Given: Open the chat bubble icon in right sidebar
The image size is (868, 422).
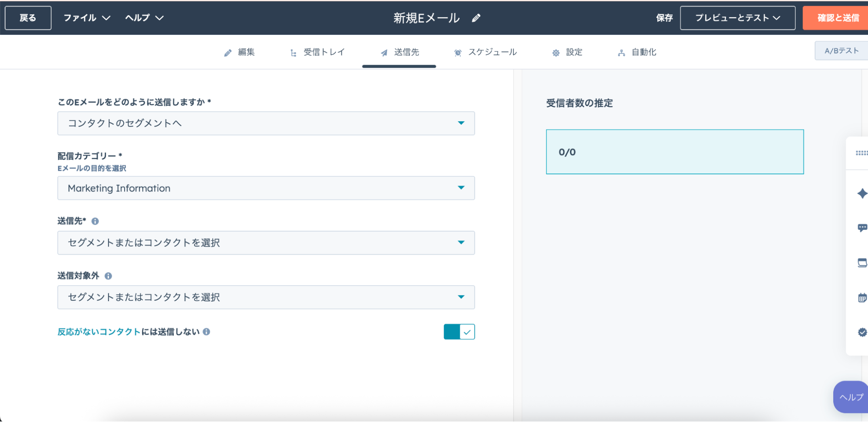Looking at the screenshot, I should coord(862,228).
